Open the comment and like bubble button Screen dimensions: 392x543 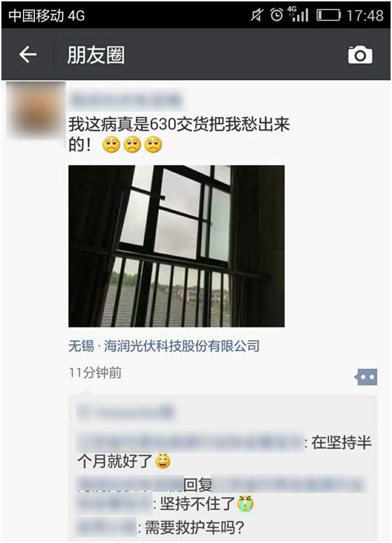[366, 377]
